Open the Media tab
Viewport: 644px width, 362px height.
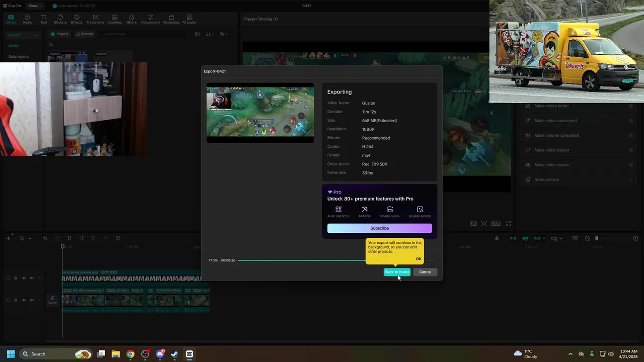11,19
